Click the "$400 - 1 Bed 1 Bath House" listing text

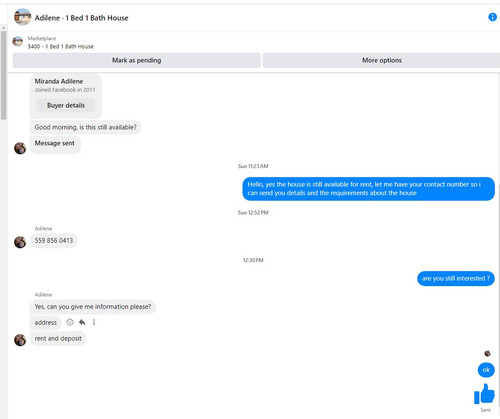click(61, 47)
